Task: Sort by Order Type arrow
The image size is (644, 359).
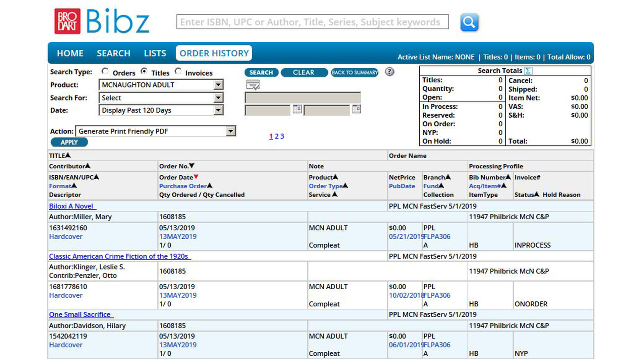Action: coord(345,185)
